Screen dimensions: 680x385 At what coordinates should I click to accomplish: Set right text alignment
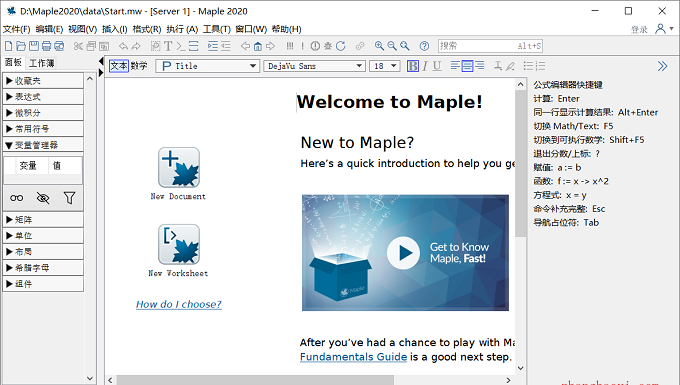(x=480, y=66)
